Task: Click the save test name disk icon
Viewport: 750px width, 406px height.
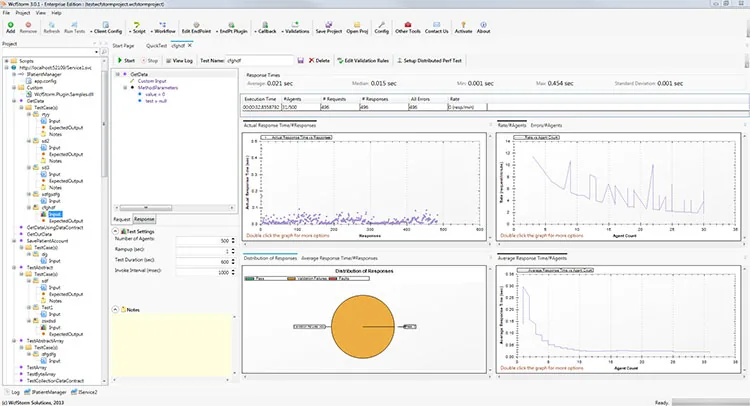Action: tap(300, 61)
